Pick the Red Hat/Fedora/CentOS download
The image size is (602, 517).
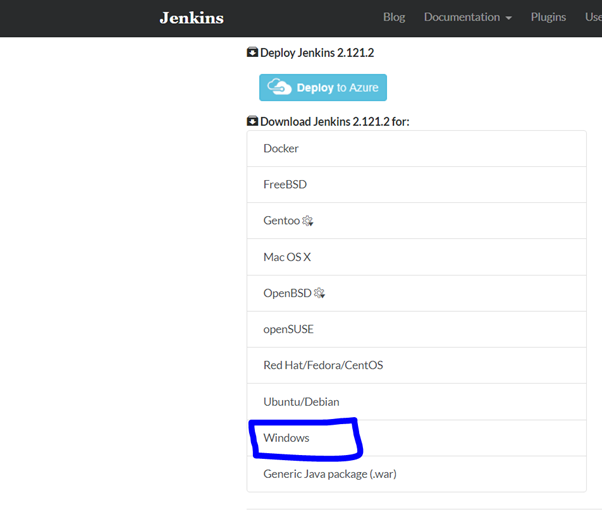pyautogui.click(x=417, y=365)
